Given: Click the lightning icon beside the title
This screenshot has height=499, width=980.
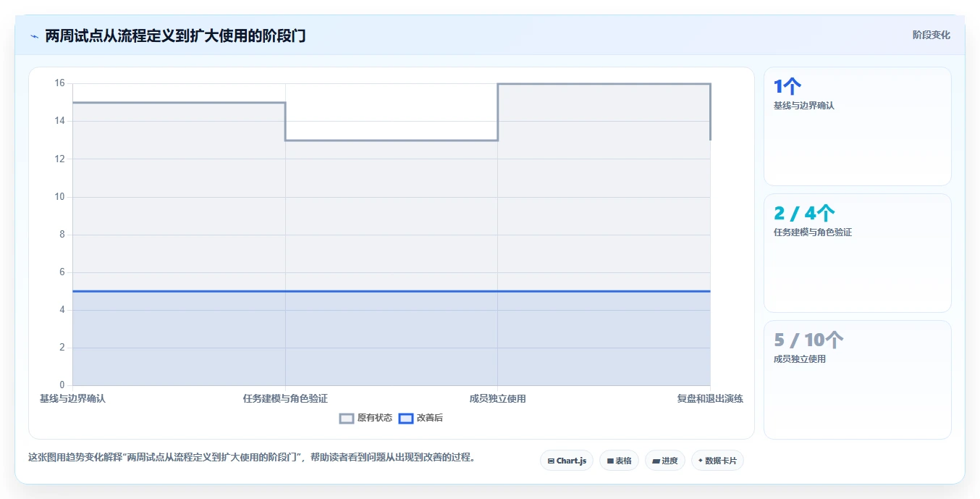Looking at the screenshot, I should click(34, 35).
